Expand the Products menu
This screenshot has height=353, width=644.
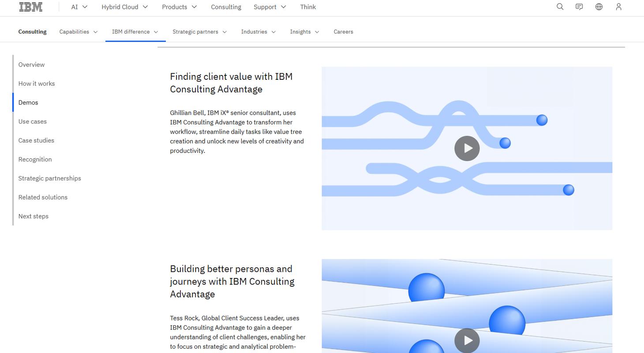point(179,7)
